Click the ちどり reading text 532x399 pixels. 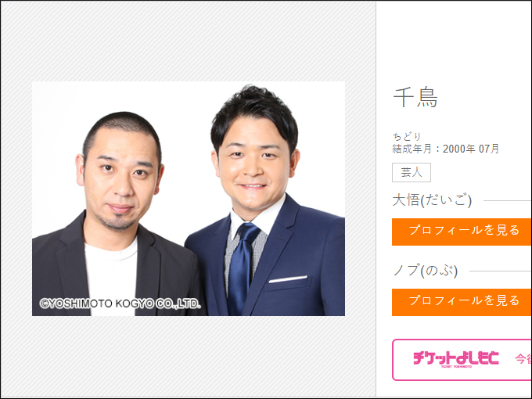coord(407,136)
